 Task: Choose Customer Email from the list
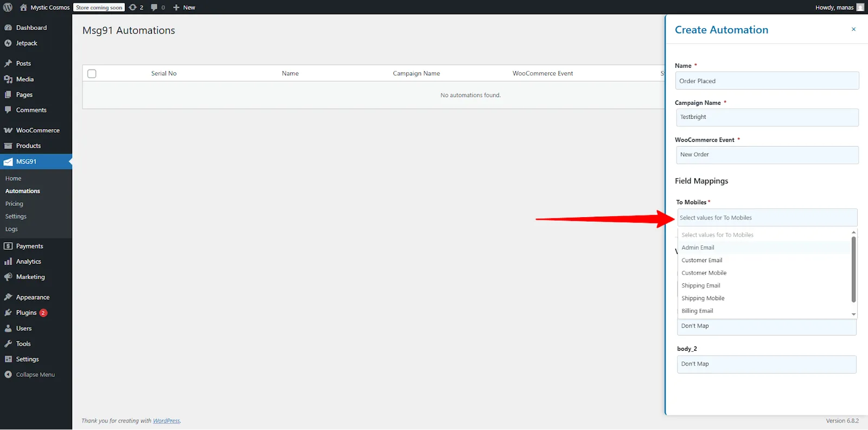click(764, 261)
